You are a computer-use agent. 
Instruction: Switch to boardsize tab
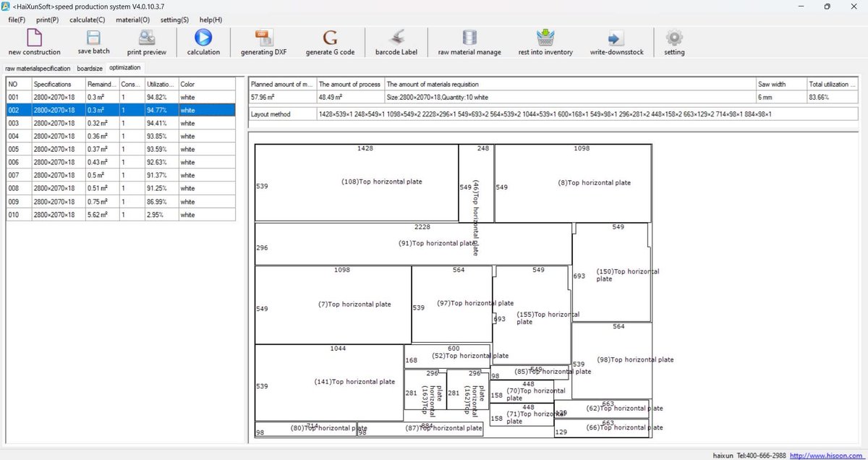pyautogui.click(x=90, y=69)
